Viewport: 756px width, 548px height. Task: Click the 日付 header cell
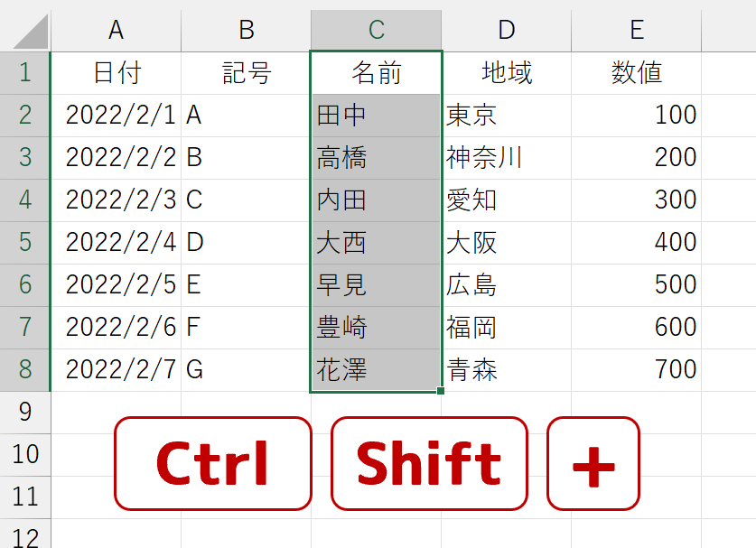(x=116, y=73)
